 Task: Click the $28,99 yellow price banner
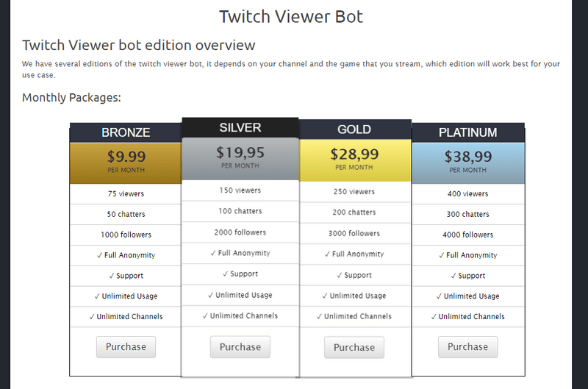tap(355, 160)
